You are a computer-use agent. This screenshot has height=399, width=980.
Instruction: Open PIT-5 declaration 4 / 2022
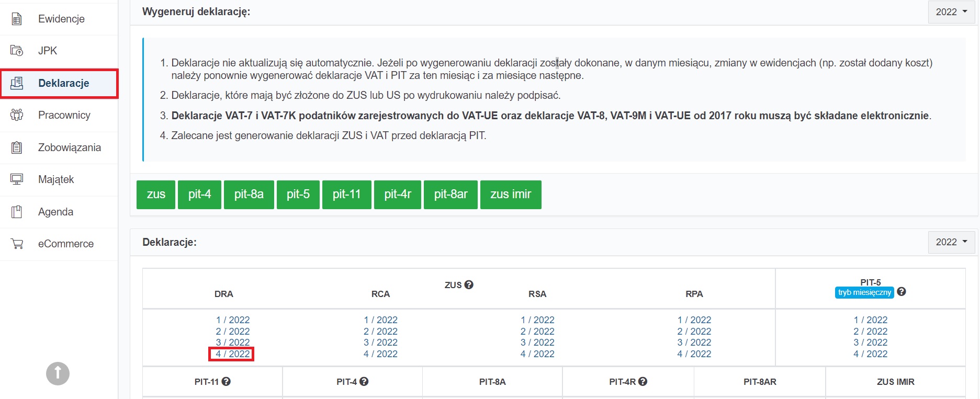(x=871, y=354)
